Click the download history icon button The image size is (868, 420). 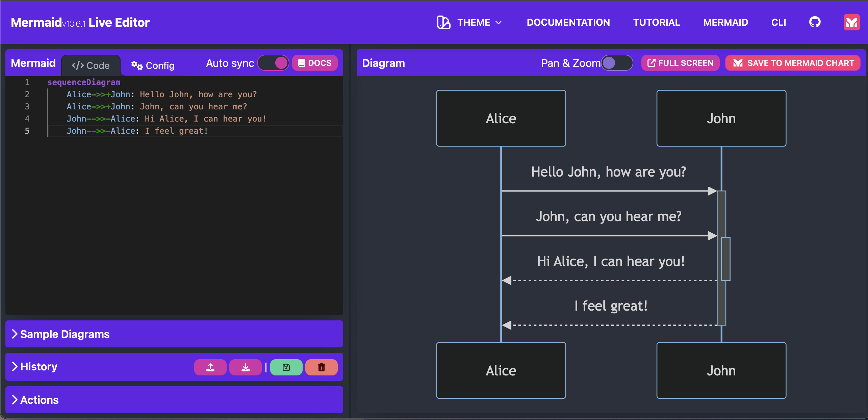(246, 367)
